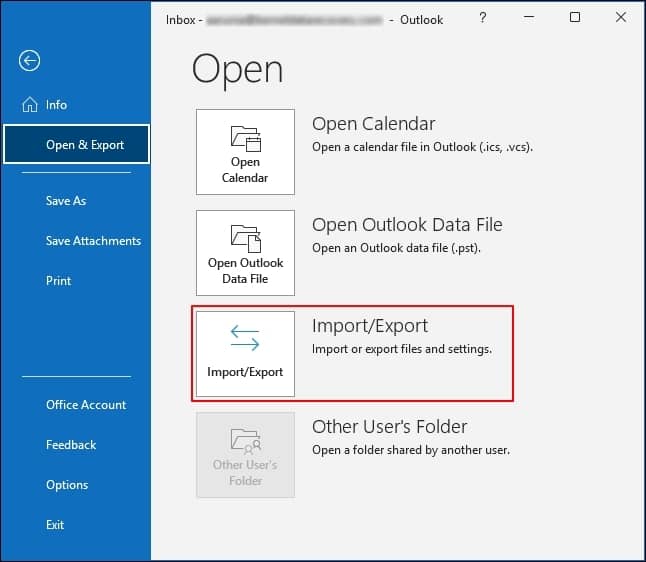The image size is (646, 562).
Task: Click the import/export arrows icon
Action: click(x=245, y=338)
